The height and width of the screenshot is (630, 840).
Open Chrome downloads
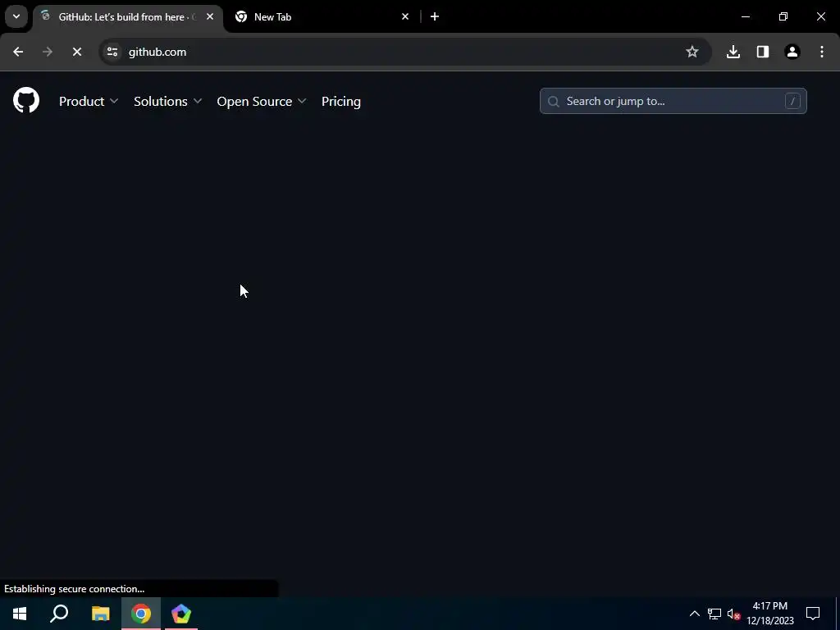733,52
